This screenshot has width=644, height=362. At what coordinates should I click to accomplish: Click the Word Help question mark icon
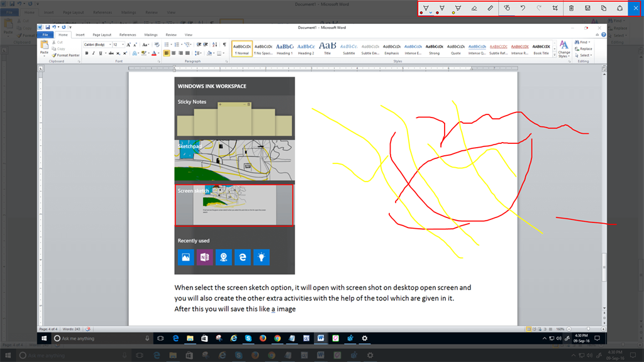click(x=603, y=35)
